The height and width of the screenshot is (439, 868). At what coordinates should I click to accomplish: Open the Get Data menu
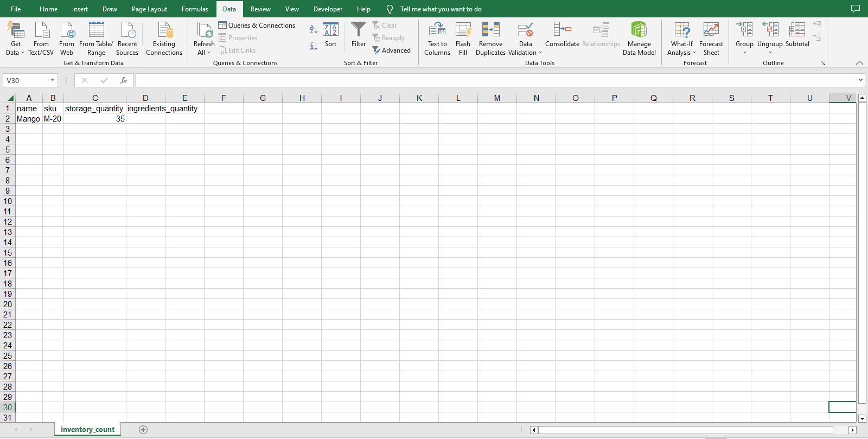(15, 39)
